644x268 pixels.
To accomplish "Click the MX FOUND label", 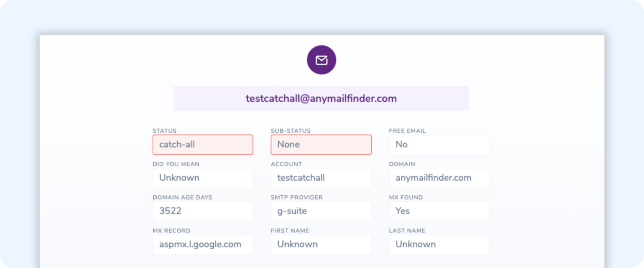I will pyautogui.click(x=406, y=197).
